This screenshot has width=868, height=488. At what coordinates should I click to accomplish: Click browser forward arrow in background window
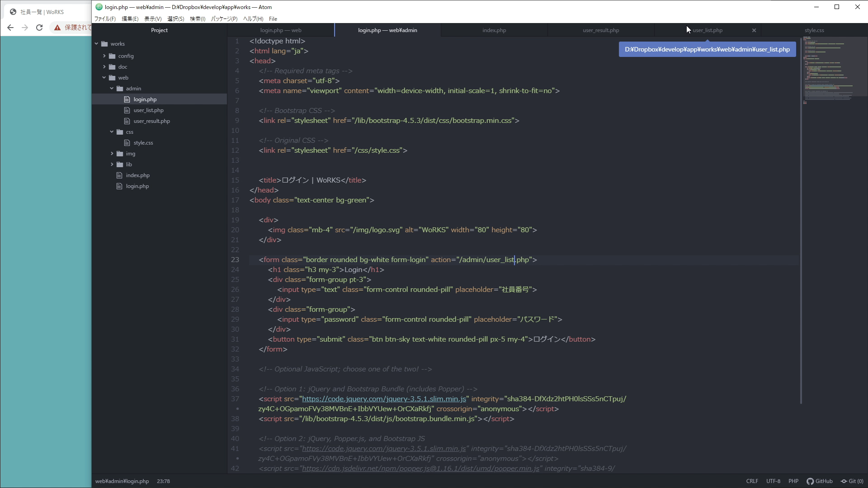[25, 28]
